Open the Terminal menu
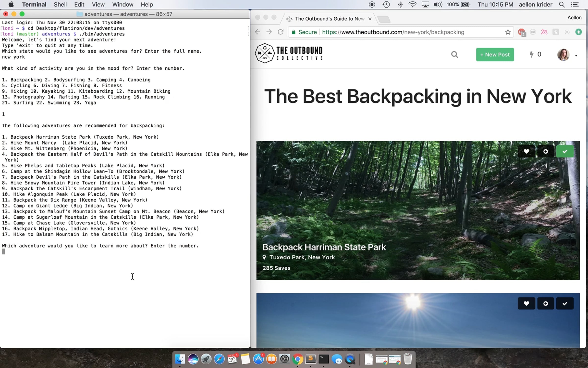Screen dimensions: 588x368 tap(34, 4)
